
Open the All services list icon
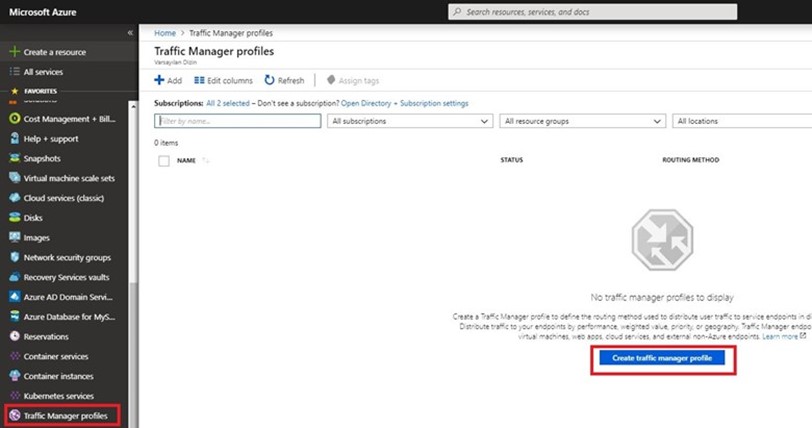click(14, 72)
